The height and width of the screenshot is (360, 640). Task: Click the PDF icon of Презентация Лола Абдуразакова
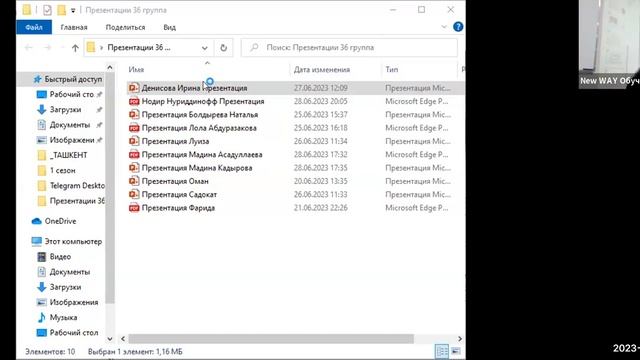133,128
